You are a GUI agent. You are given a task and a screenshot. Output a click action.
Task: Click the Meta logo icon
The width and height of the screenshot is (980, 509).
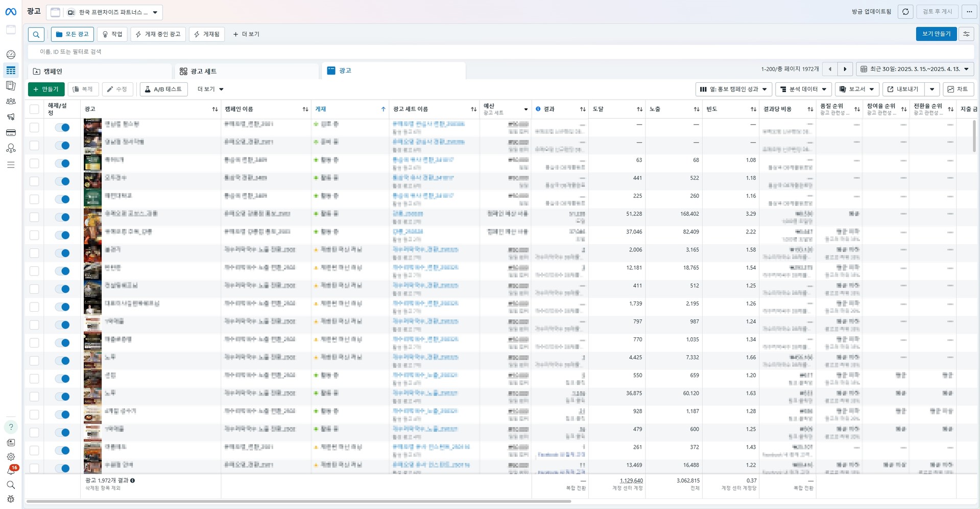[x=11, y=12]
